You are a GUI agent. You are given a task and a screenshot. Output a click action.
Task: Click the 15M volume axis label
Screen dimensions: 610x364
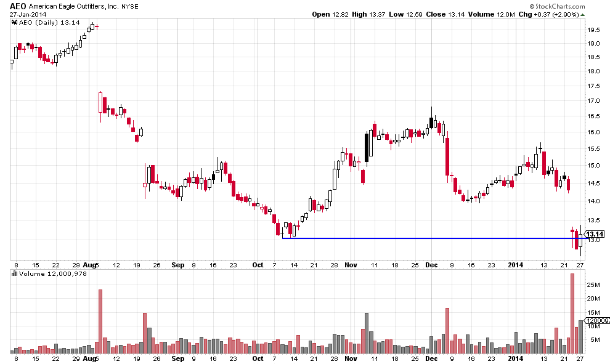[x=593, y=312]
